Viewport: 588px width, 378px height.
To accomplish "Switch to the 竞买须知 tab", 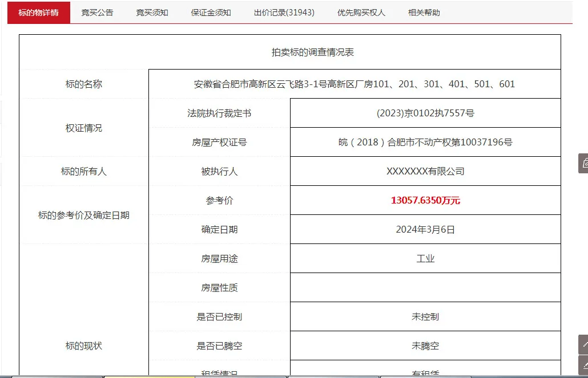I will 152,13.
